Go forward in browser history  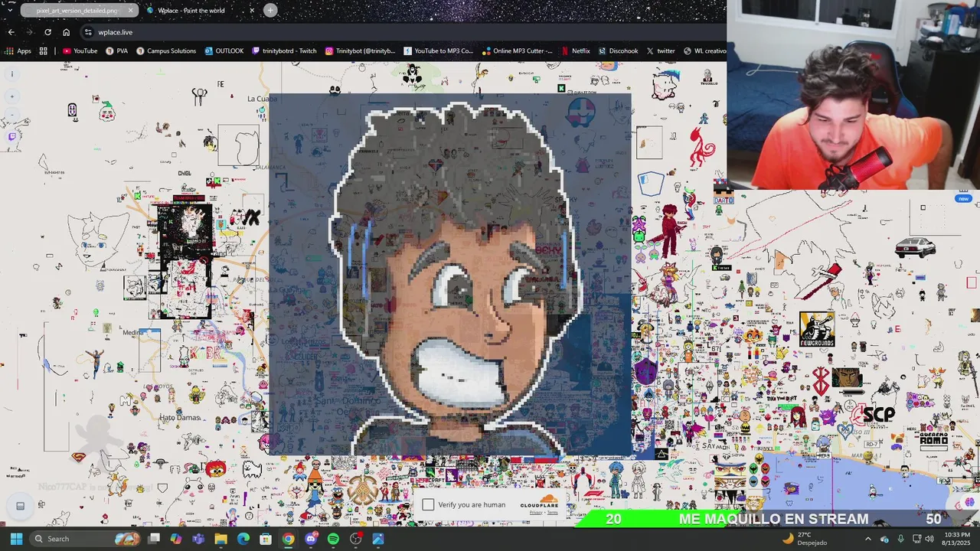30,32
